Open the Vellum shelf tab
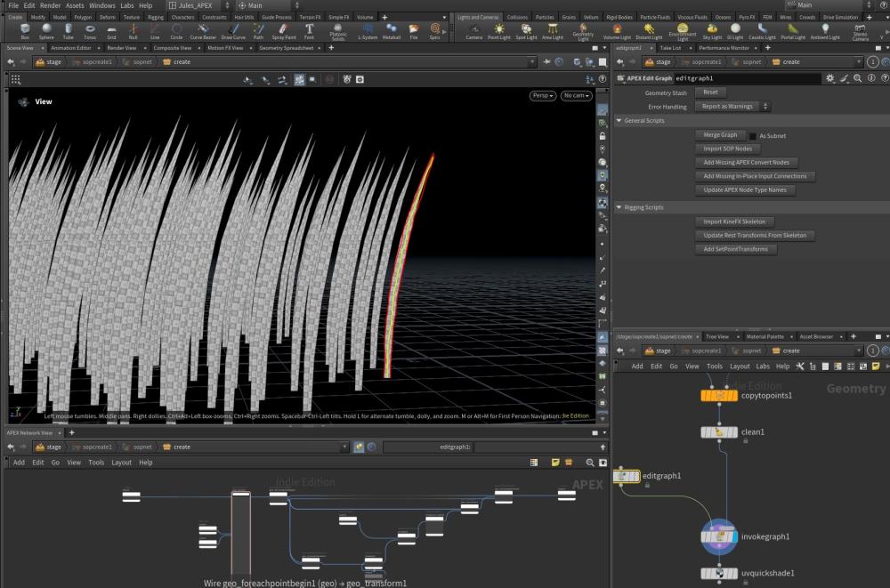Viewport: 890px width, 588px height. 591,17
